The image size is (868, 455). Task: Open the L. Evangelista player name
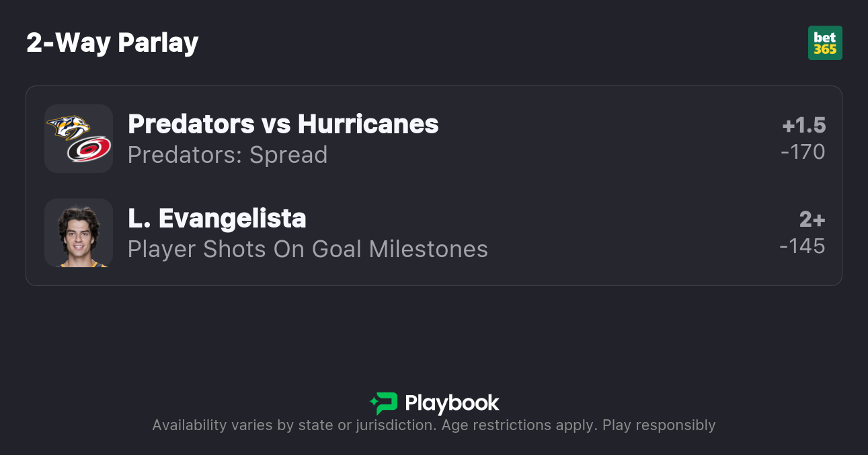click(216, 218)
